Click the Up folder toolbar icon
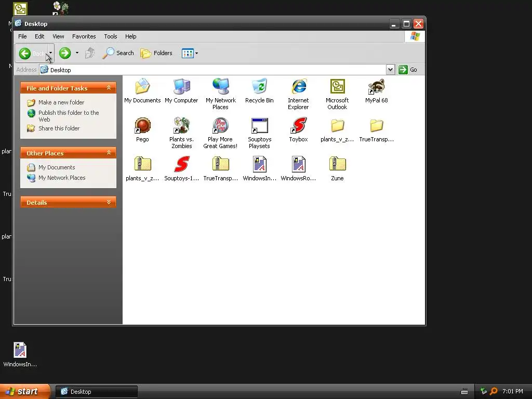The width and height of the screenshot is (532, 399). coord(89,53)
